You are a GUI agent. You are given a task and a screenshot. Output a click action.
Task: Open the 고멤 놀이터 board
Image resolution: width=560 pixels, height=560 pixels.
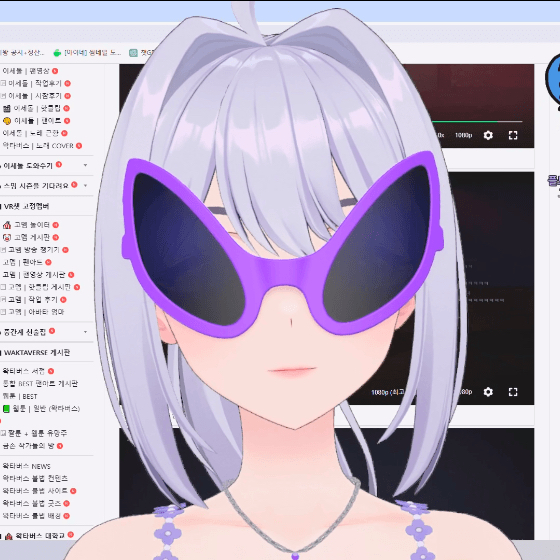(31, 225)
